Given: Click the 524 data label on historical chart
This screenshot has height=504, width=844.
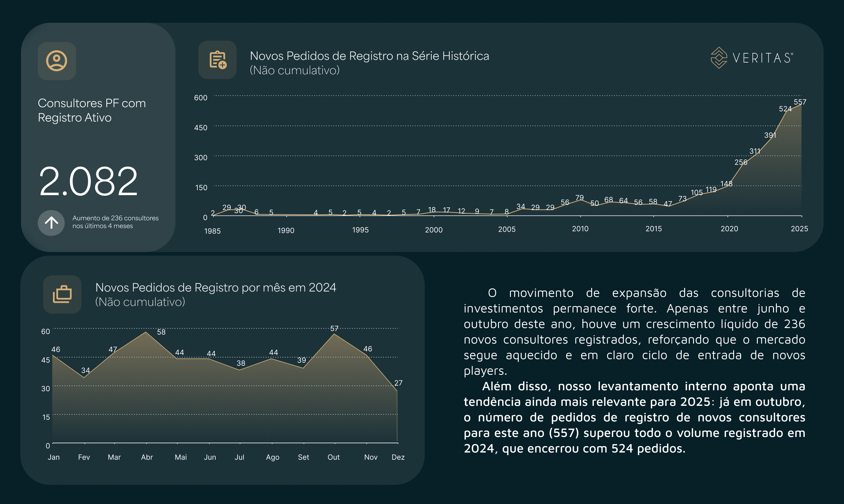Looking at the screenshot, I should (785, 109).
